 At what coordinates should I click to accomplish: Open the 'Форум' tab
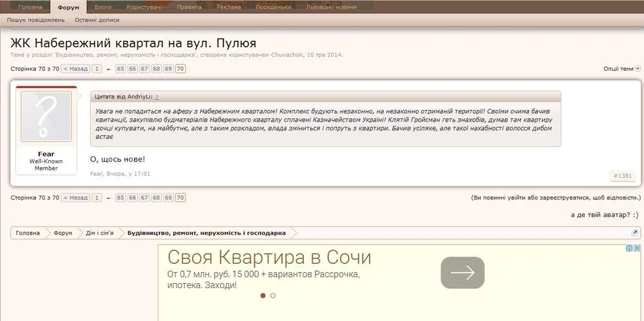(x=68, y=7)
